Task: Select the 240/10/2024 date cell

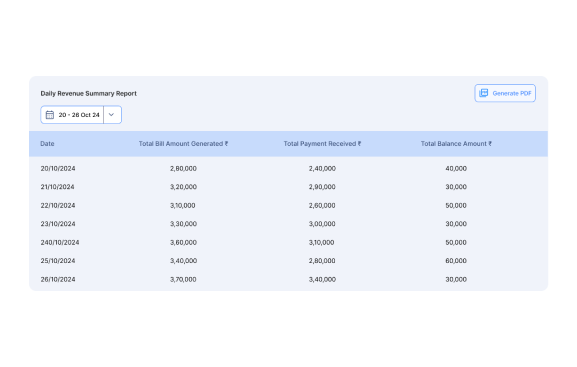Action: [x=60, y=243]
